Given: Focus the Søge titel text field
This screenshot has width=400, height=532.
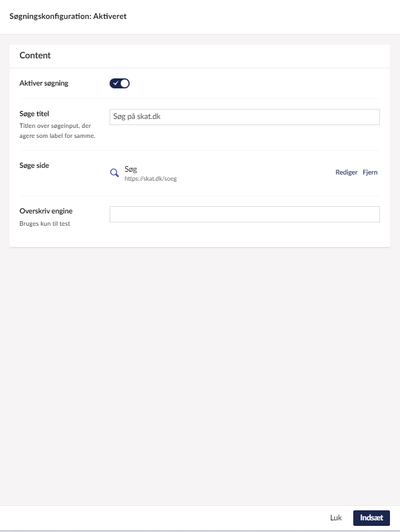Looking at the screenshot, I should click(x=244, y=117).
